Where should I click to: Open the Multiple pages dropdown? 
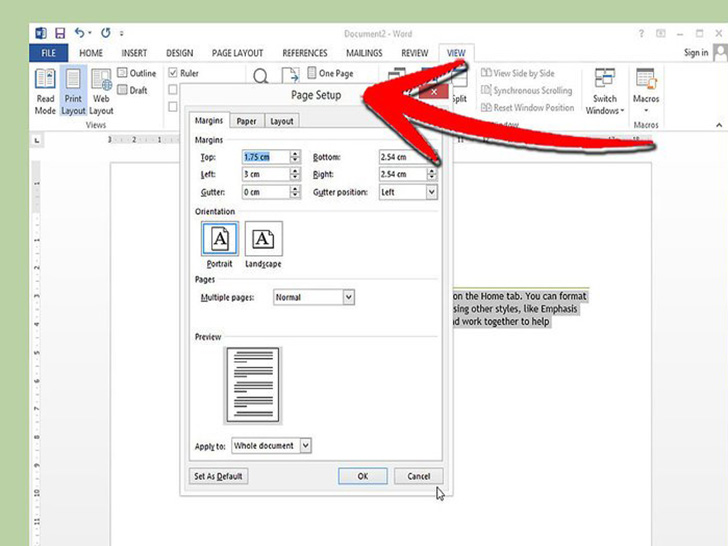[348, 297]
